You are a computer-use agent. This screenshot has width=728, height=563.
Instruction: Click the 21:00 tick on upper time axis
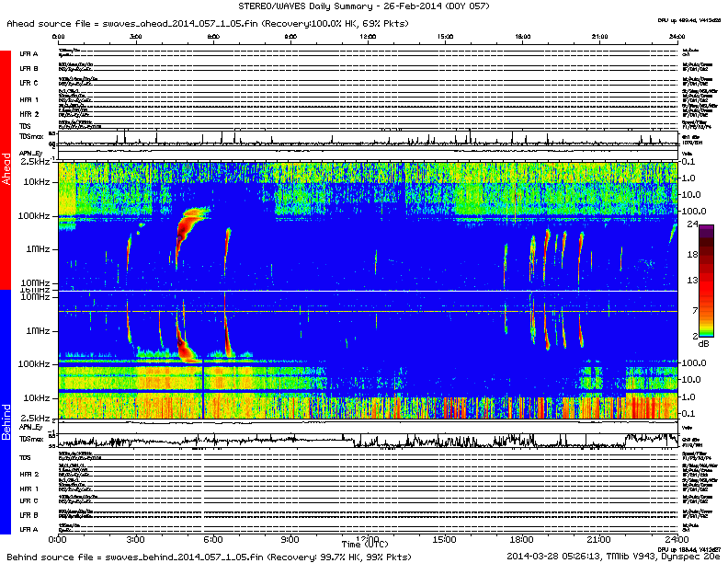(x=599, y=36)
